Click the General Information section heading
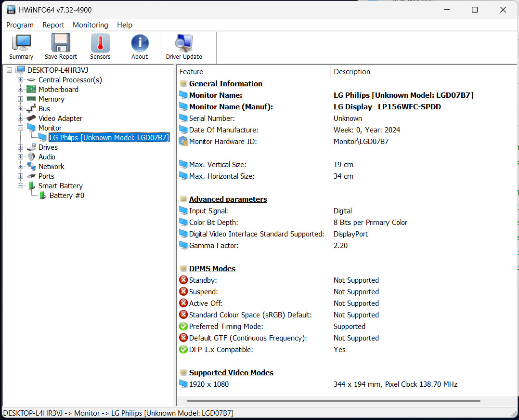 226,84
